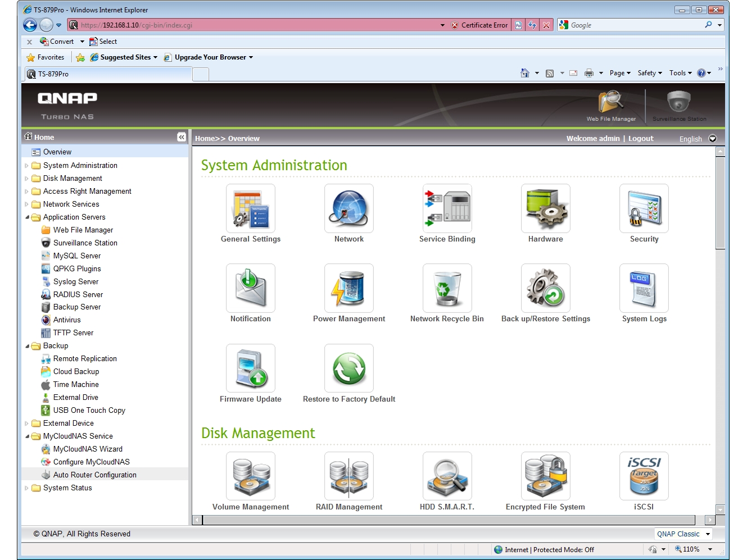The width and height of the screenshot is (747, 560).
Task: Expand System Administration tree node
Action: [x=26, y=166]
